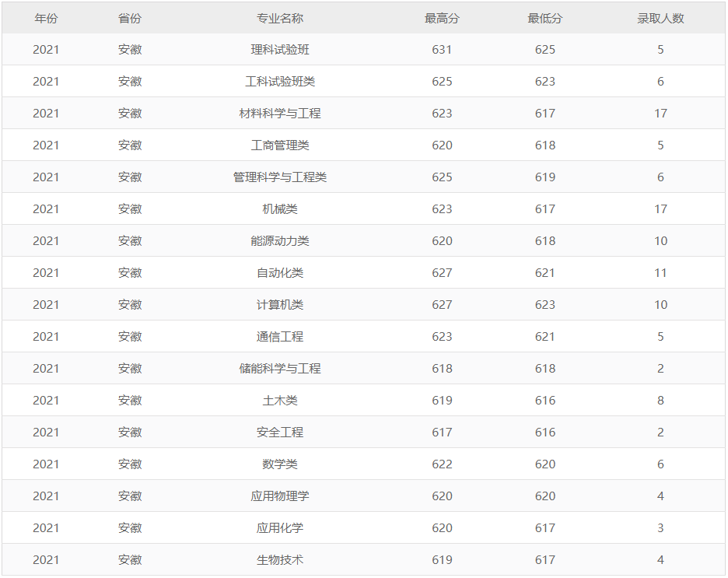The height and width of the screenshot is (578, 728).
Task: Click the 最高分 column header
Action: [x=442, y=18]
